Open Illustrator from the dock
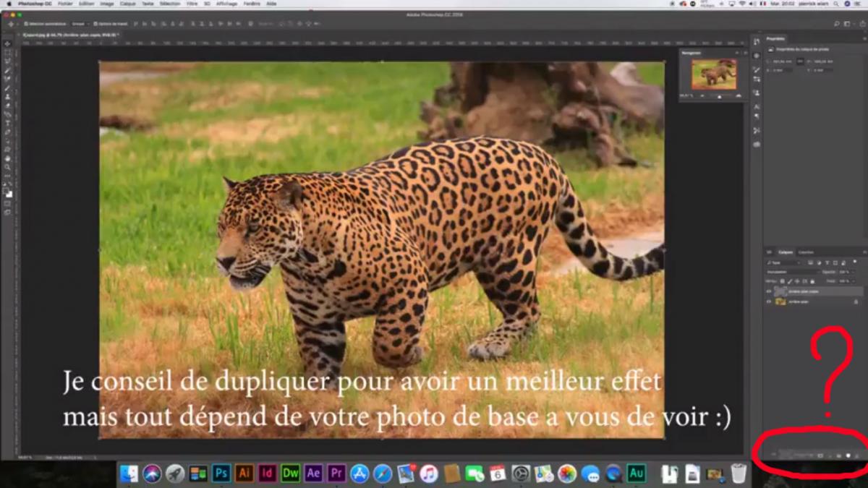The image size is (868, 488). point(244,474)
